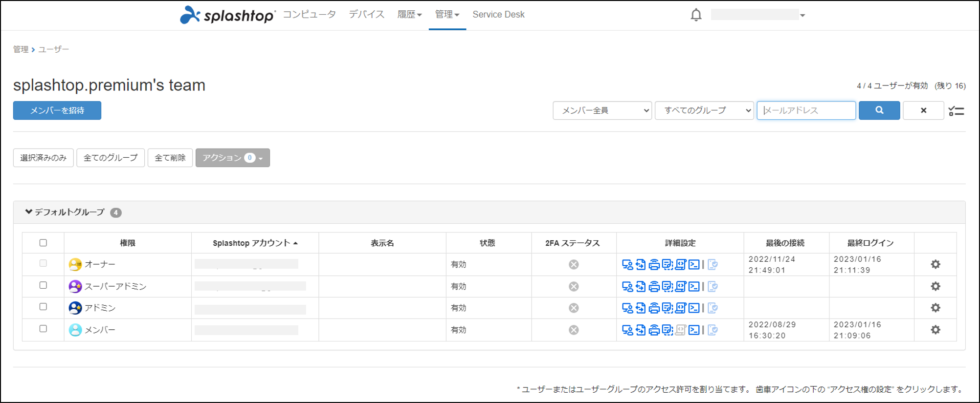The height and width of the screenshot is (403, 980).
Task: Check the アドミン row checkbox
Action: click(43, 307)
